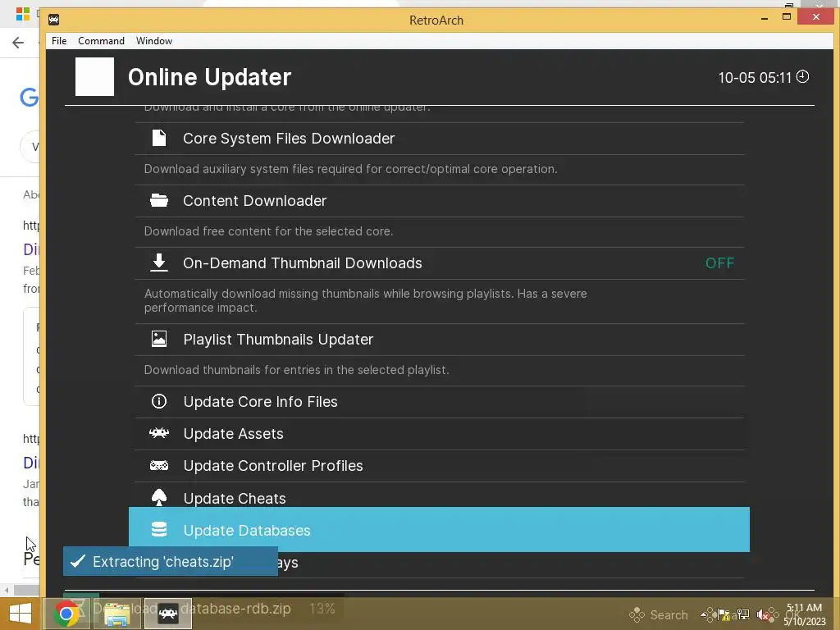Click the Update Databases stack icon
Screen dimensions: 840x630
(x=159, y=530)
